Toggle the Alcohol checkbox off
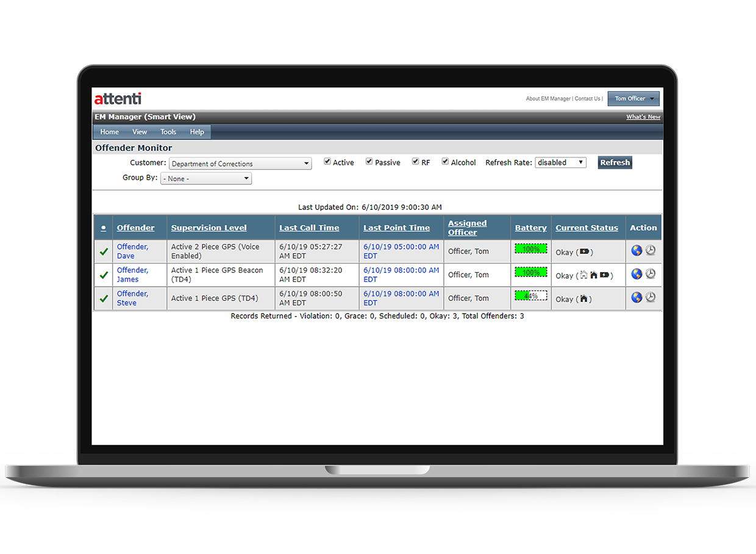 click(x=445, y=161)
